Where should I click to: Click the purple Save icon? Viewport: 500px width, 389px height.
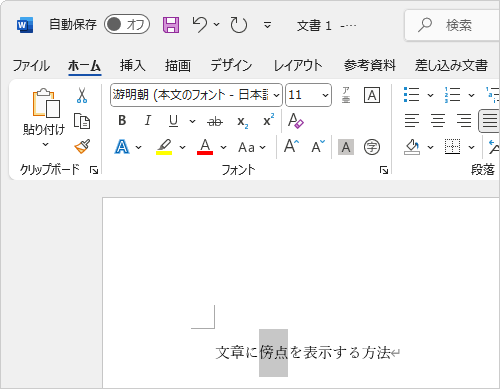click(171, 25)
